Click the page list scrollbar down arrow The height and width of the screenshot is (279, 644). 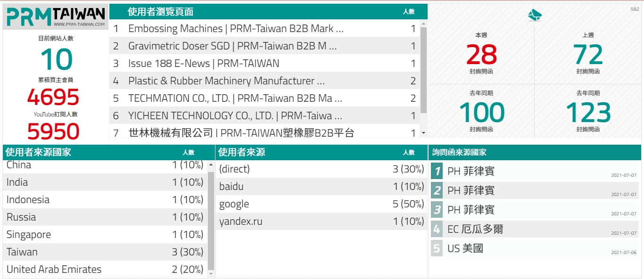(423, 133)
